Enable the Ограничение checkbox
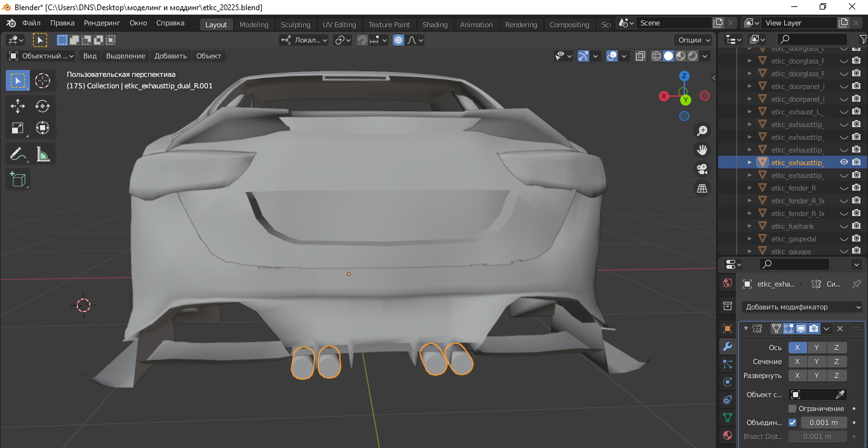This screenshot has height=448, width=868. [792, 409]
